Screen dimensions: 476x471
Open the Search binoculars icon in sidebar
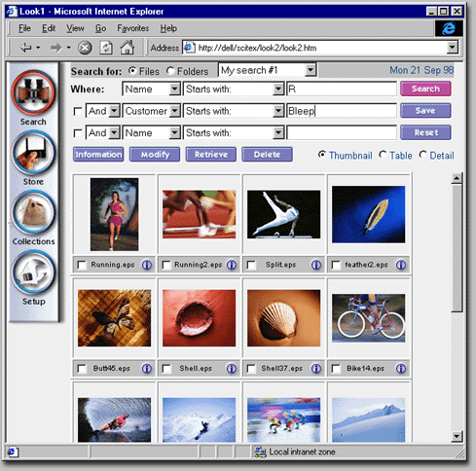click(33, 92)
